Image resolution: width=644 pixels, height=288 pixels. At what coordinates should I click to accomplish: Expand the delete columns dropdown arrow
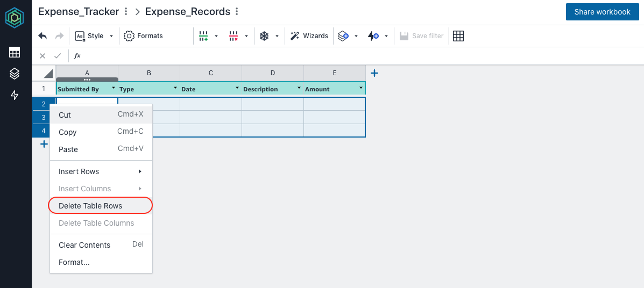pyautogui.click(x=246, y=36)
